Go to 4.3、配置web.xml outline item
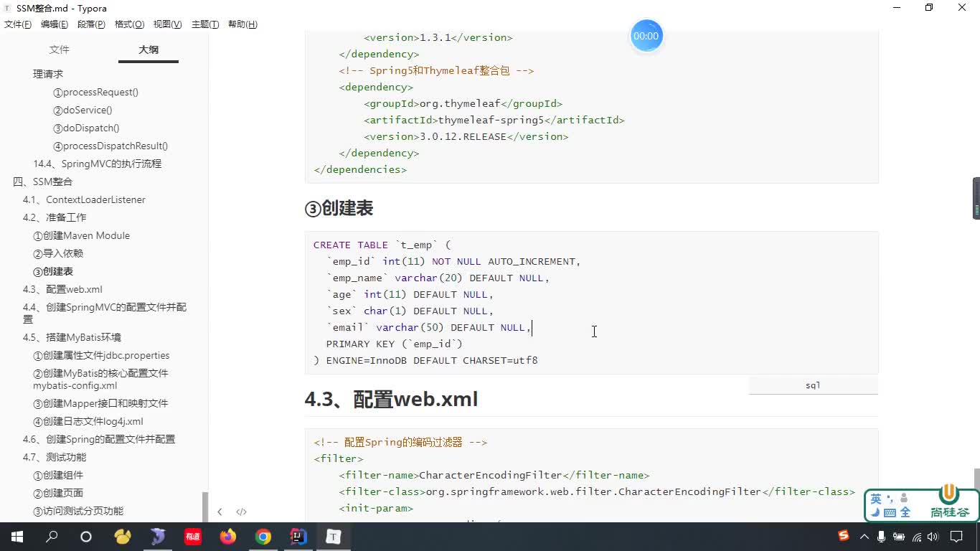This screenshot has height=551, width=980. pyautogui.click(x=62, y=289)
